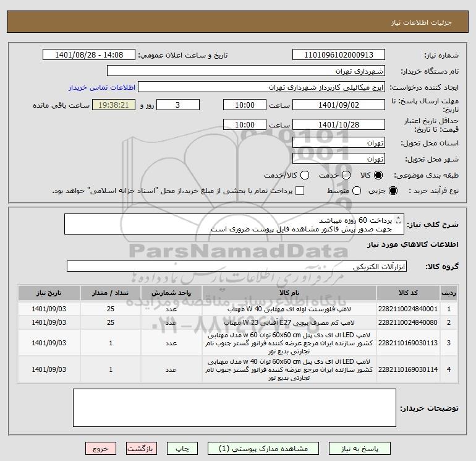Click the price validity hour field
This screenshot has height=461, width=476.
tap(245, 124)
